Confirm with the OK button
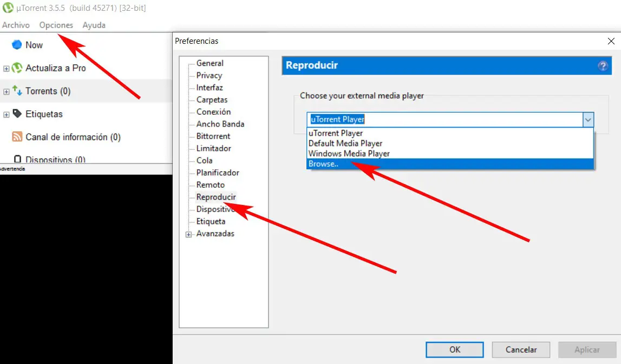This screenshot has width=621, height=364. pyautogui.click(x=455, y=349)
